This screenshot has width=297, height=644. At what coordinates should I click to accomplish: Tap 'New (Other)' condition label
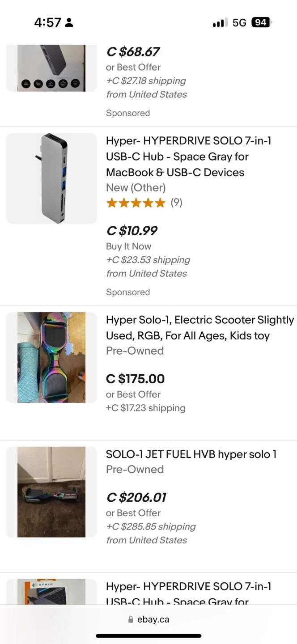pos(136,188)
